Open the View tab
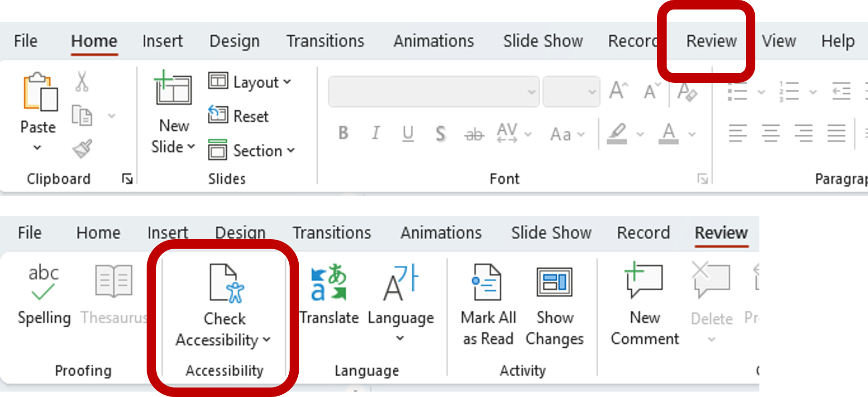Viewport: 868px width, 397px height. pyautogui.click(x=779, y=41)
